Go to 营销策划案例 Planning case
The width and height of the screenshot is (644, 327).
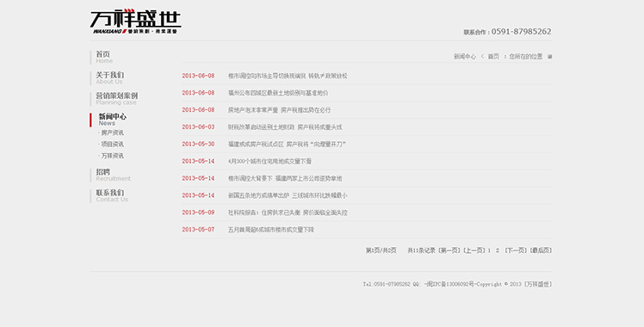click(116, 99)
